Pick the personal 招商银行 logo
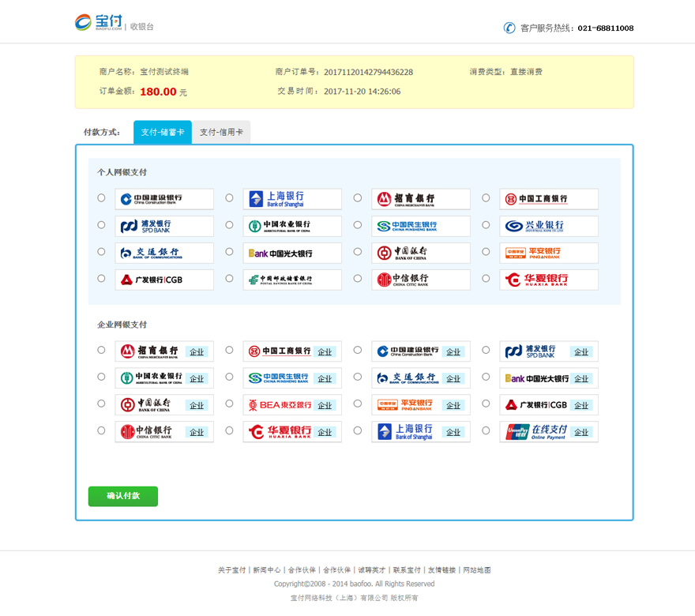Screen dimensions: 695x616 tap(421, 199)
